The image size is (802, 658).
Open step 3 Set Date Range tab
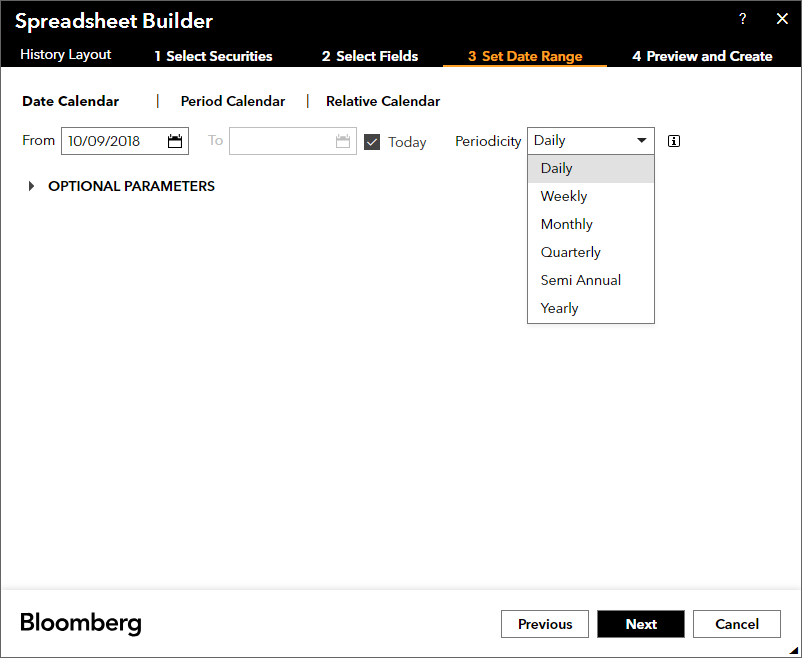[x=525, y=56]
